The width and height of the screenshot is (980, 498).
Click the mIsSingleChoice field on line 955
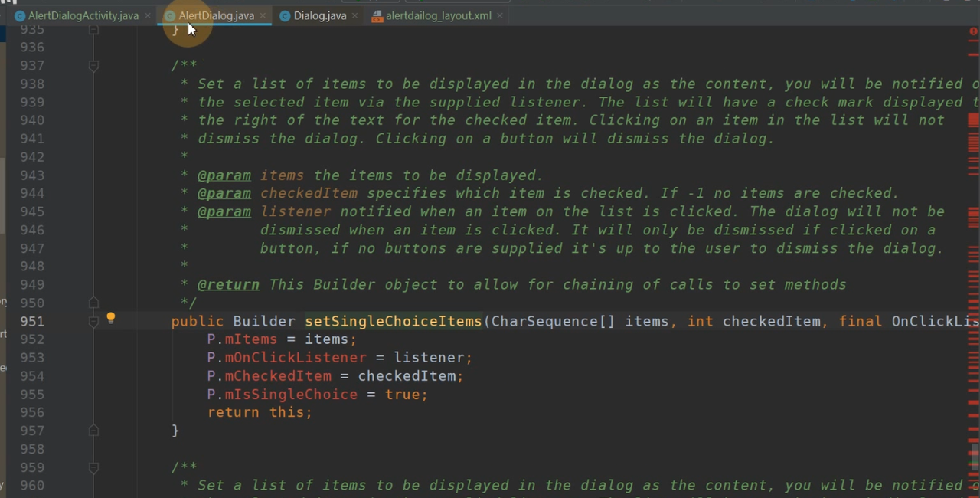(x=291, y=395)
